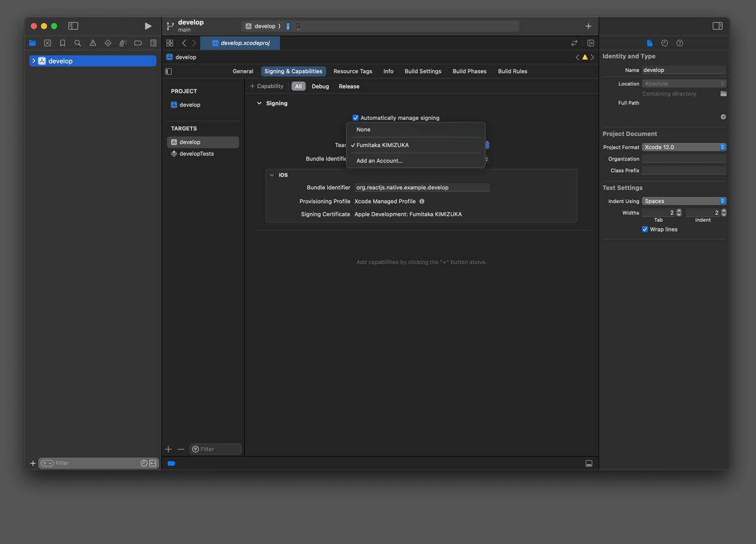756x544 pixels.
Task: Uncheck Automatically manage signing
Action: pyautogui.click(x=355, y=118)
